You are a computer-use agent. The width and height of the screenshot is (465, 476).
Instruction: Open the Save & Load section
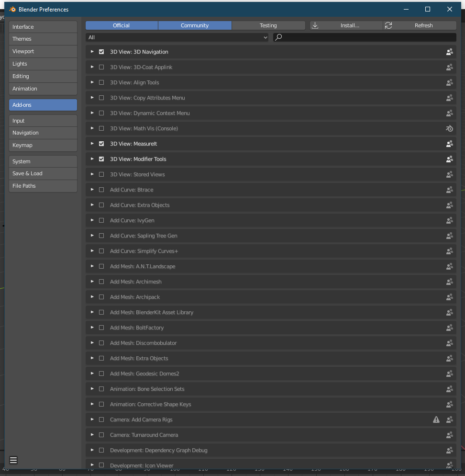43,173
